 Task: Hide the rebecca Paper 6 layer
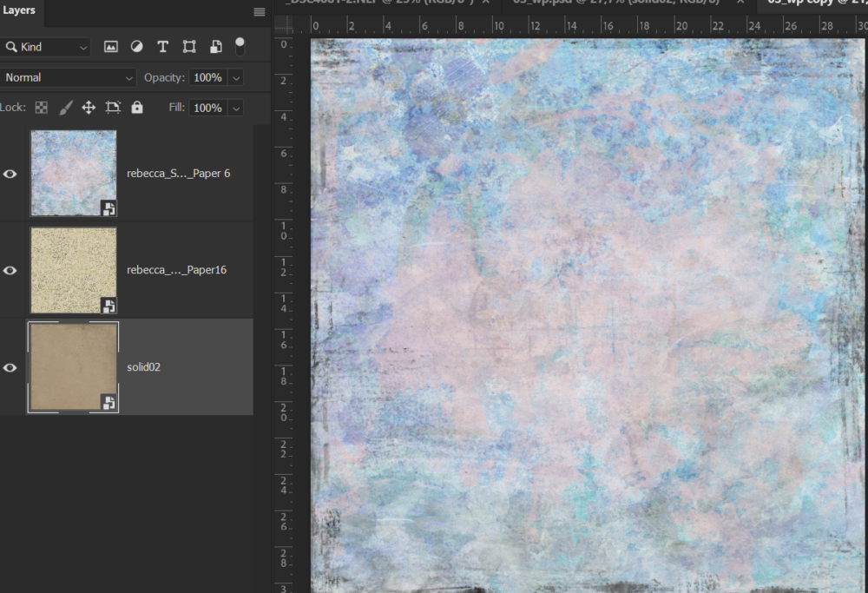pyautogui.click(x=10, y=174)
